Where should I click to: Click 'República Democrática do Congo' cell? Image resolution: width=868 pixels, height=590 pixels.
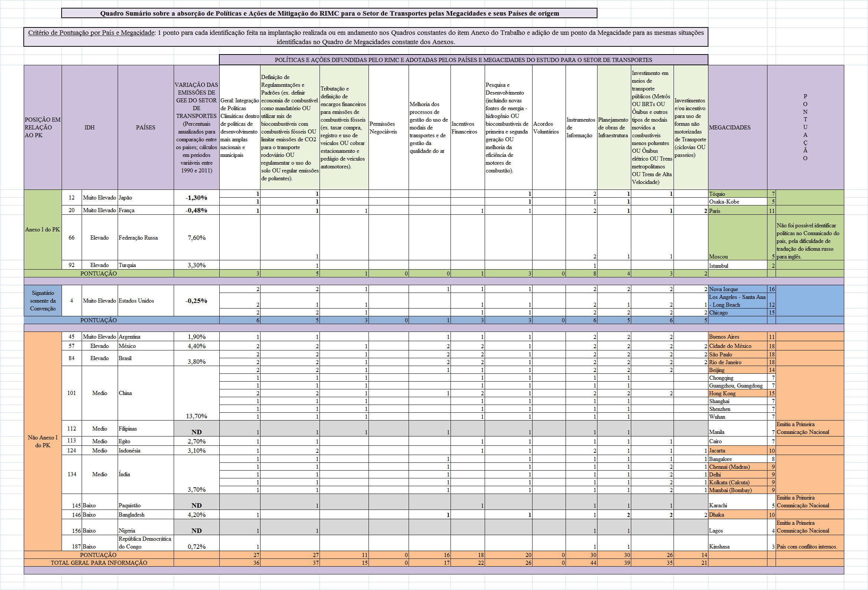pyautogui.click(x=146, y=543)
